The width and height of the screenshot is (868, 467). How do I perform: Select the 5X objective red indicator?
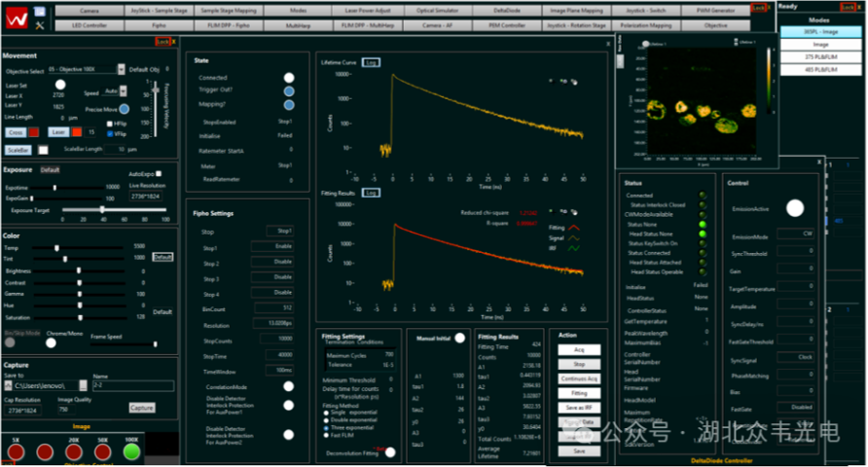click(x=16, y=452)
